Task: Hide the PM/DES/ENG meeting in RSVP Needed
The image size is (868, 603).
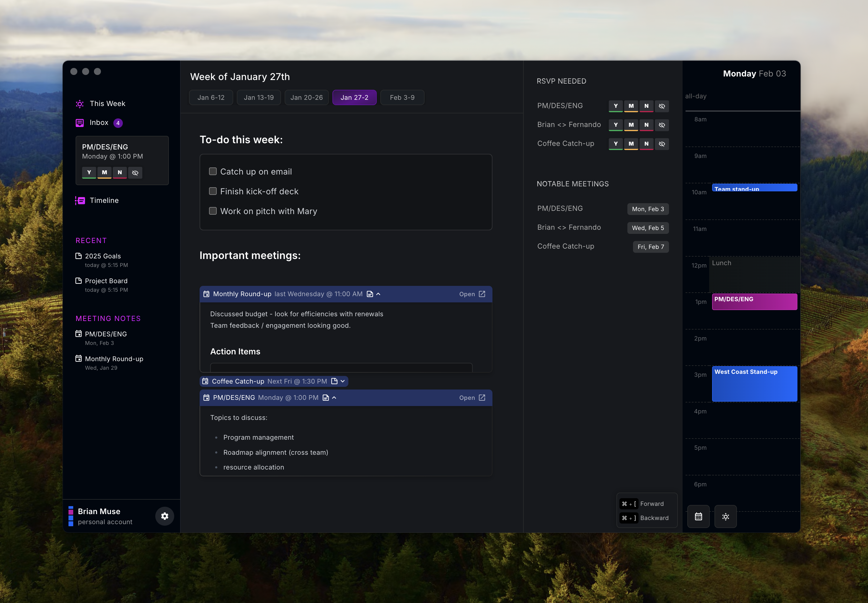Action: coord(661,106)
